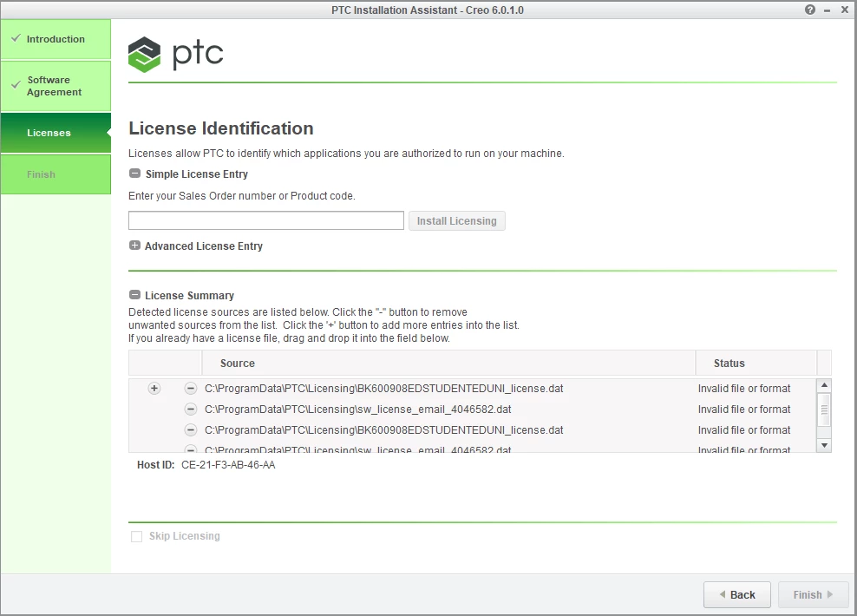Click the PTC logo
This screenshot has height=616, width=857.
click(175, 54)
